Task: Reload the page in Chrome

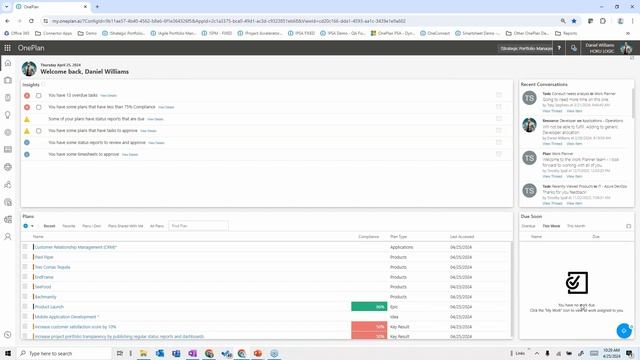Action: tap(31, 21)
